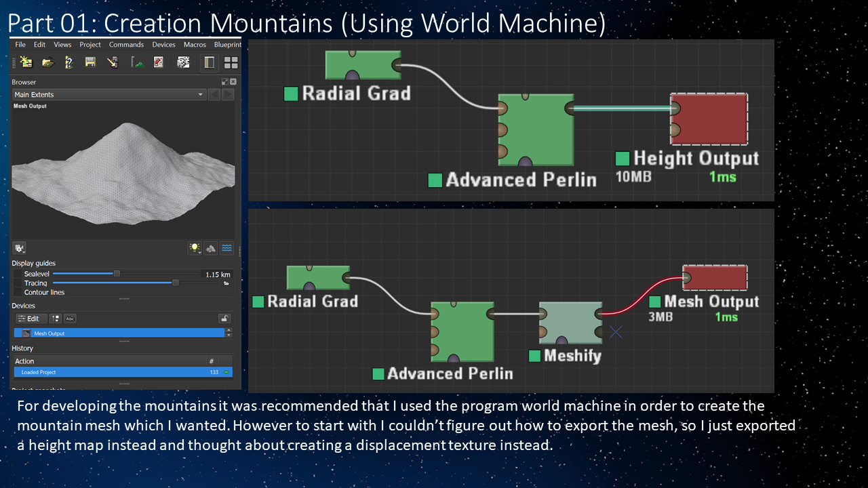Select the red Height Output node
This screenshot has width=868, height=488.
tap(709, 119)
